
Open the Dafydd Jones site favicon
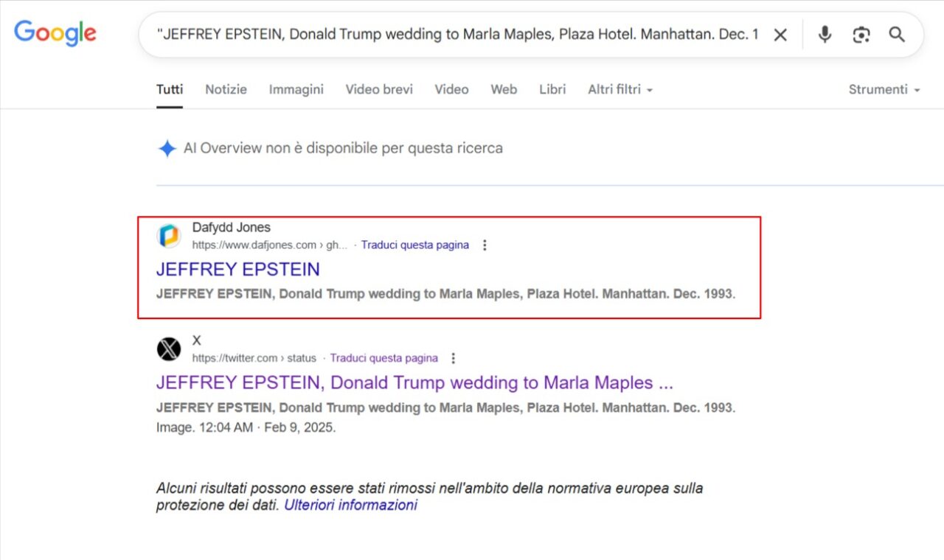[169, 236]
